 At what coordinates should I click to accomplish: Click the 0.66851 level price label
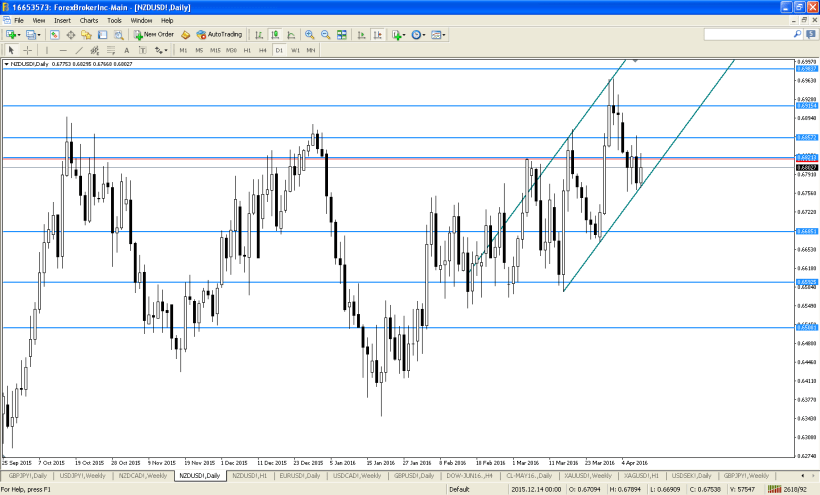(806, 231)
